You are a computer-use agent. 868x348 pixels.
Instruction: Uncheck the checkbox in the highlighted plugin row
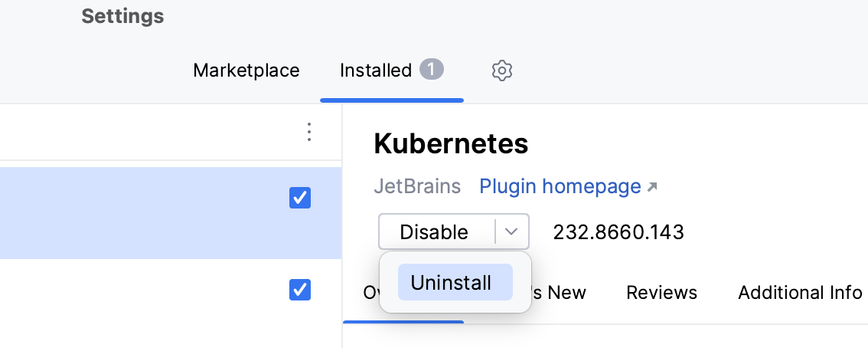pos(299,199)
